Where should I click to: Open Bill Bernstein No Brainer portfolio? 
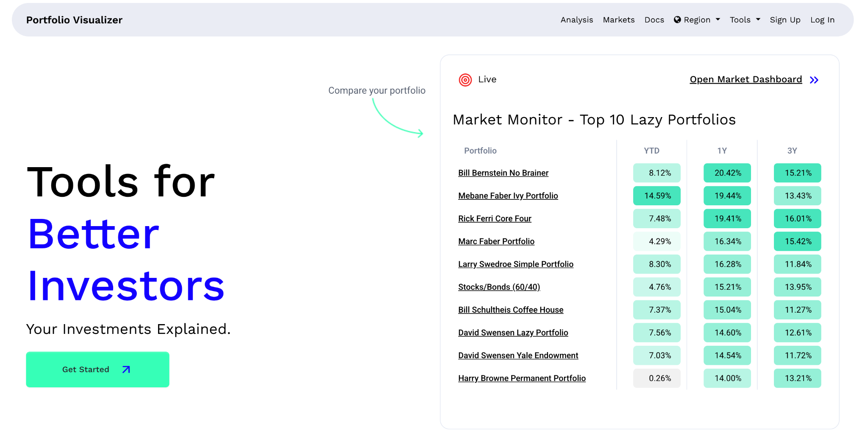coord(503,173)
